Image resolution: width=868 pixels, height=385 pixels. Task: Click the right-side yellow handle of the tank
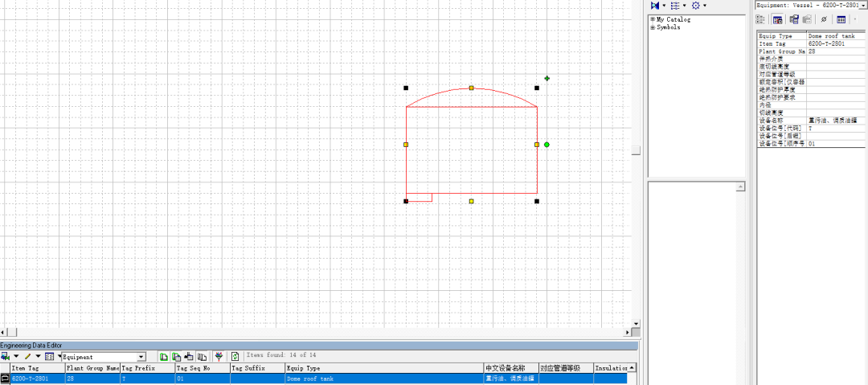536,145
